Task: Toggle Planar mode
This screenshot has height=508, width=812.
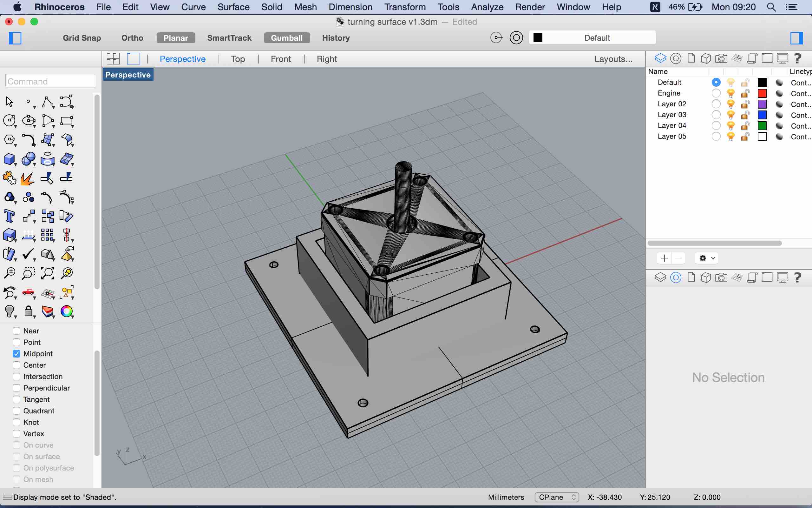Action: point(176,38)
